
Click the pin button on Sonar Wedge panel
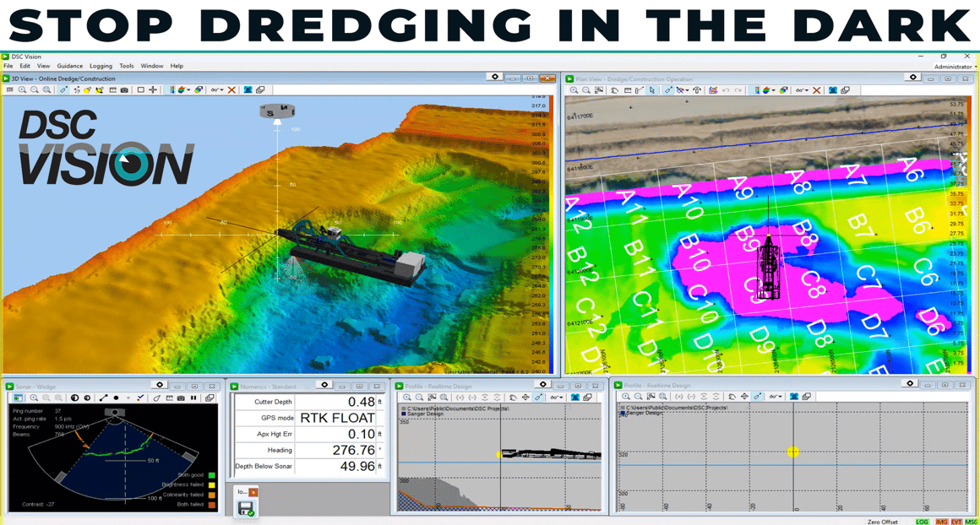[x=160, y=385]
